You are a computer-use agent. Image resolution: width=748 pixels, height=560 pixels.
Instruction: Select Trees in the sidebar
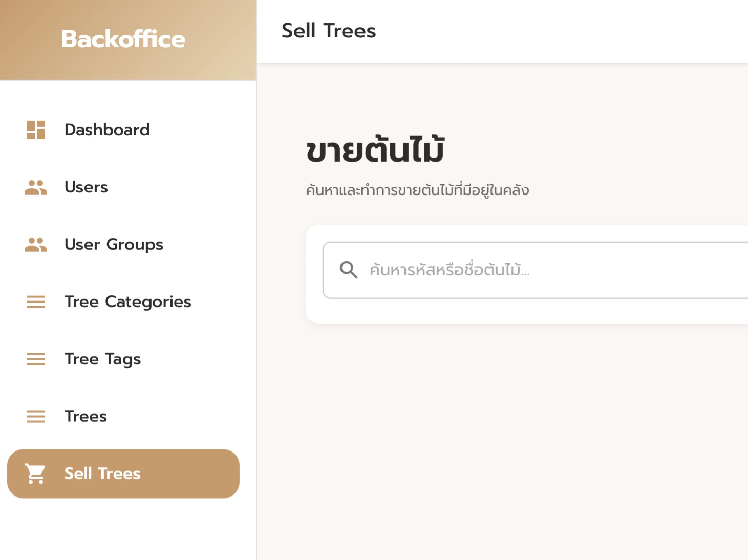(86, 417)
